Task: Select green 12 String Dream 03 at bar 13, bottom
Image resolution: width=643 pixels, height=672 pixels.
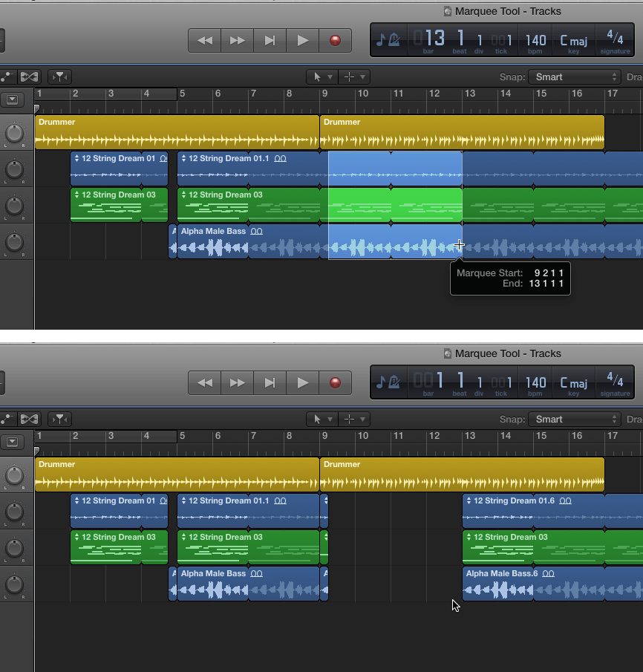Action: [x=552, y=547]
